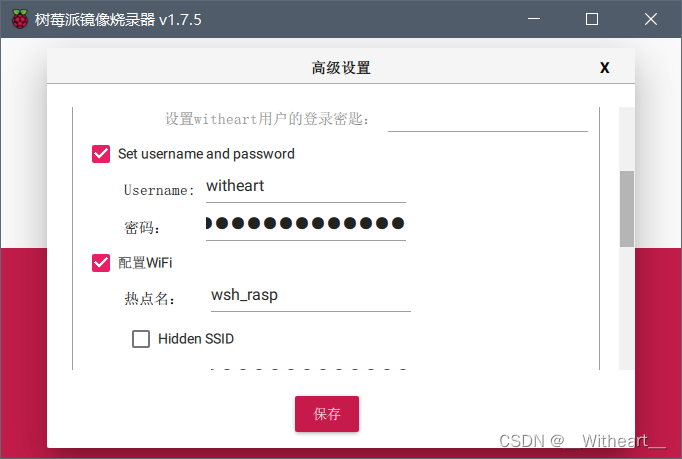Screen dimensions: 682x459
Task: Maximize the Raspberry Pi Imager window
Action: coord(592,19)
